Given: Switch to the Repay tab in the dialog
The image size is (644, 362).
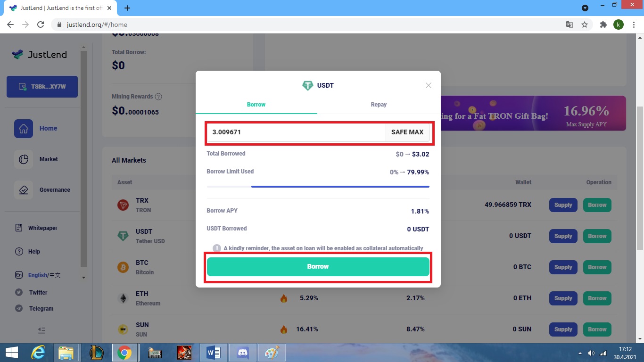Looking at the screenshot, I should point(379,105).
